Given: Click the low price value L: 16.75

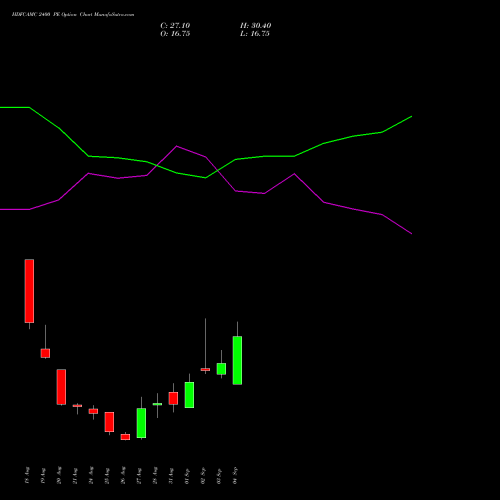Looking at the screenshot, I should [x=255, y=34].
